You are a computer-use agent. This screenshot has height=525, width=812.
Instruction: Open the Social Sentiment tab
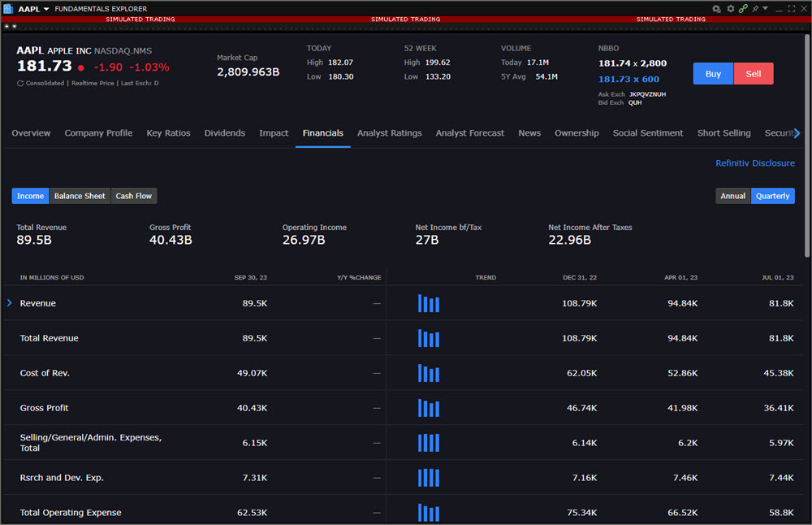point(648,133)
